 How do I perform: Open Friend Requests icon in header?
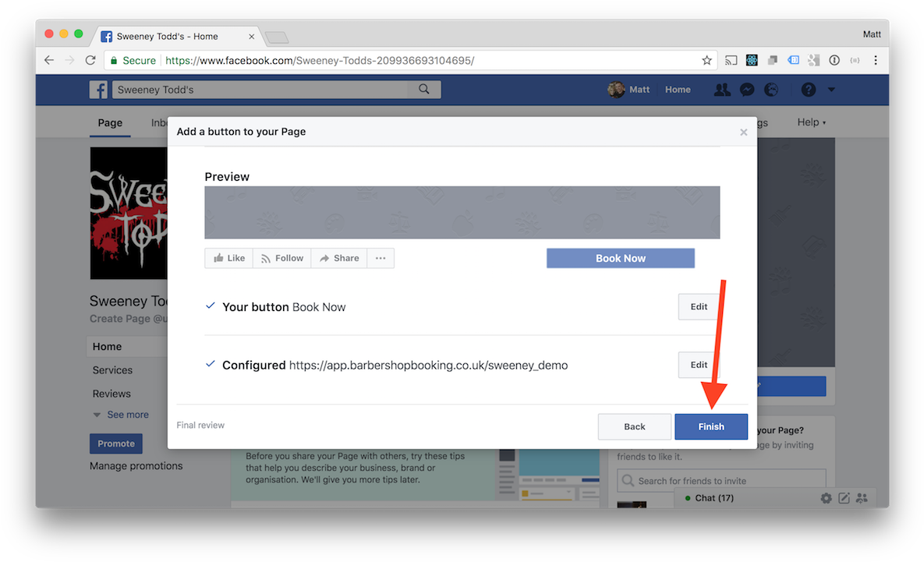click(x=722, y=90)
